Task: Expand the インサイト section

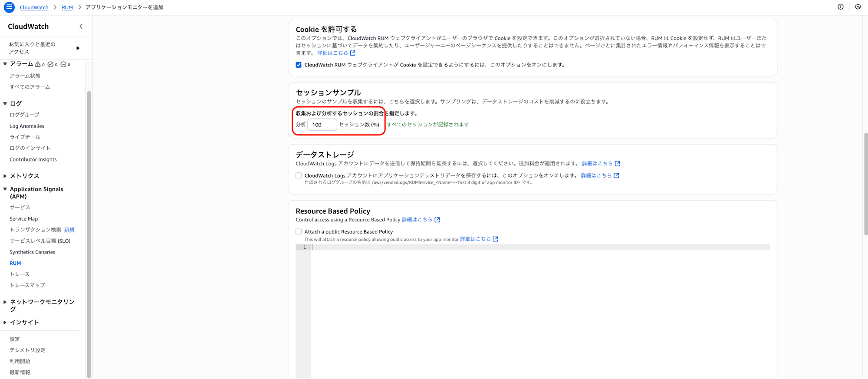Action: click(x=5, y=322)
